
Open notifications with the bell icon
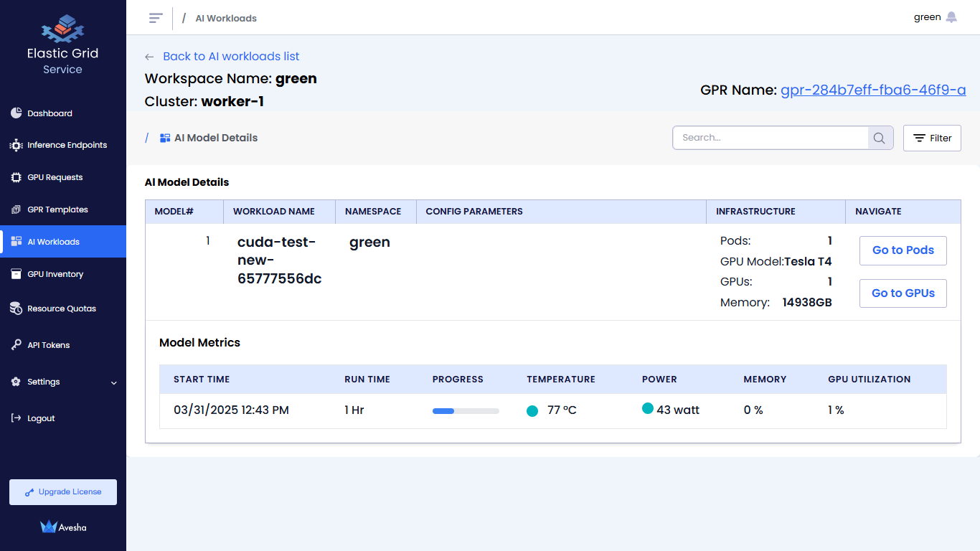click(x=951, y=17)
